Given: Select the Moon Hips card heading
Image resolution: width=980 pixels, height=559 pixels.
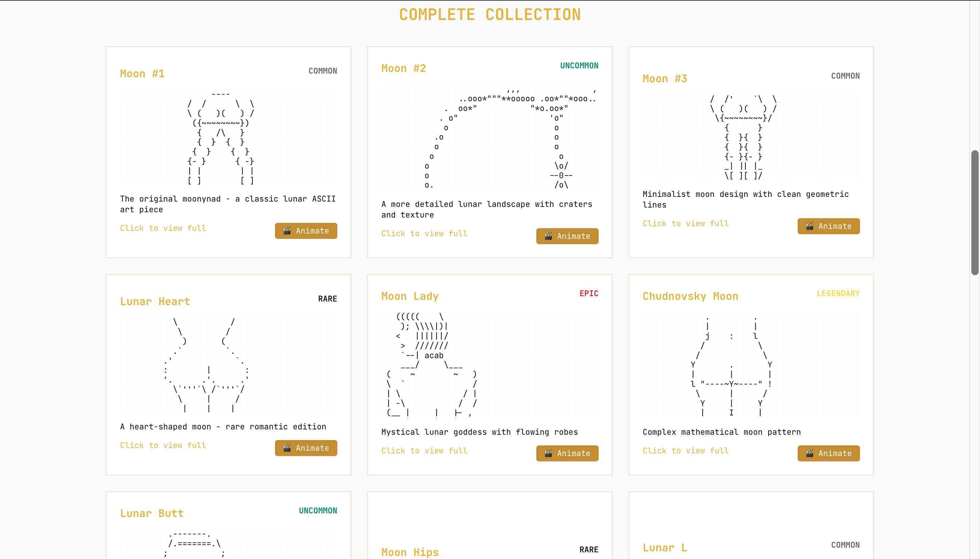Looking at the screenshot, I should (x=410, y=552).
